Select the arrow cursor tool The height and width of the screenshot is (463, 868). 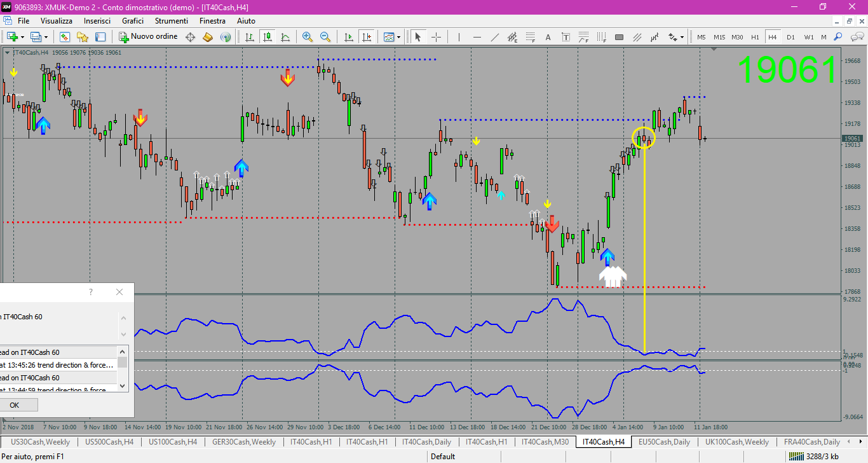[x=417, y=37]
